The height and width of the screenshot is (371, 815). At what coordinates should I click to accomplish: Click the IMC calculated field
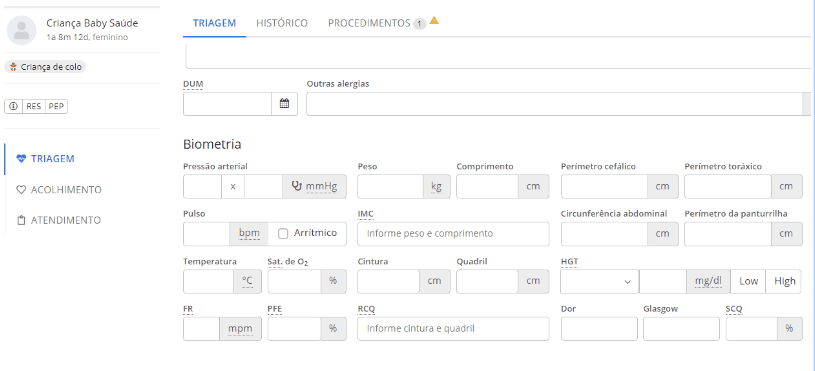(x=453, y=234)
